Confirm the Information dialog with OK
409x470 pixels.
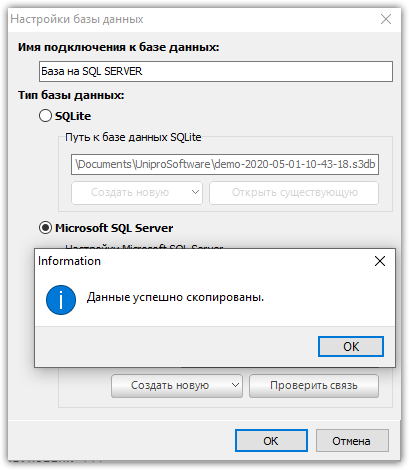pyautogui.click(x=351, y=346)
